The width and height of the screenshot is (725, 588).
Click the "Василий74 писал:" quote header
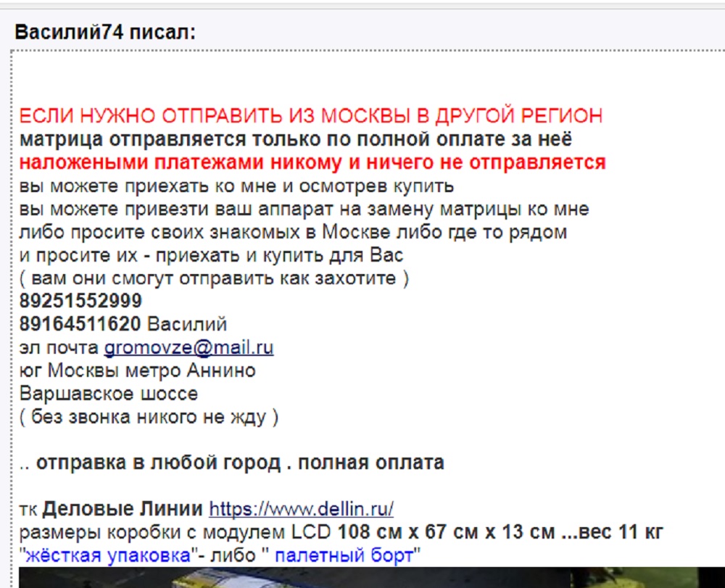106,33
